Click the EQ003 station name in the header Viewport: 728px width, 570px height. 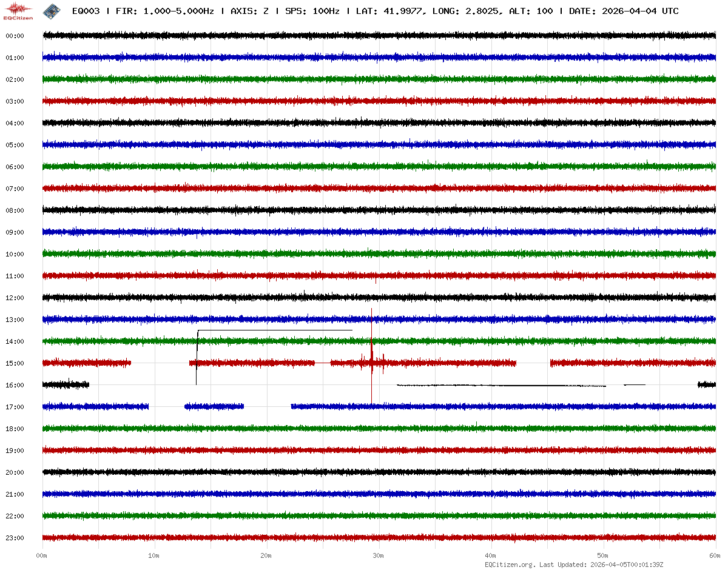(86, 11)
